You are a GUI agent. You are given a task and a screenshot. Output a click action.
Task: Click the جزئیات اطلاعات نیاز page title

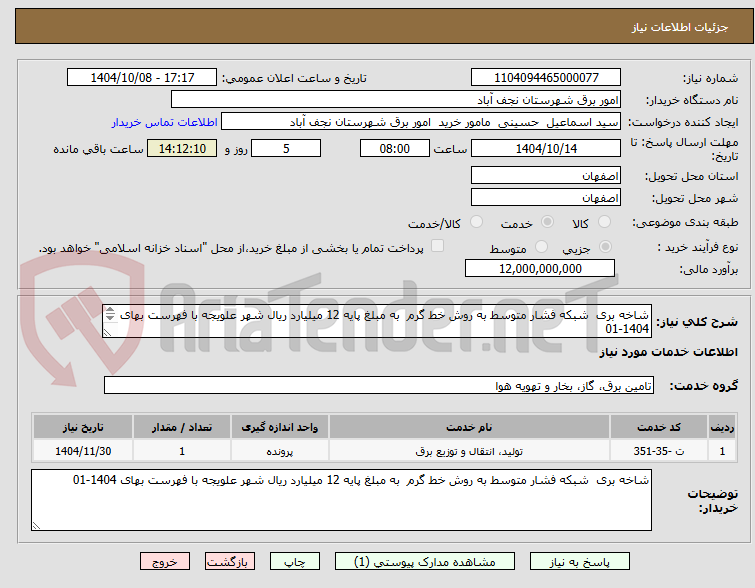(x=680, y=27)
